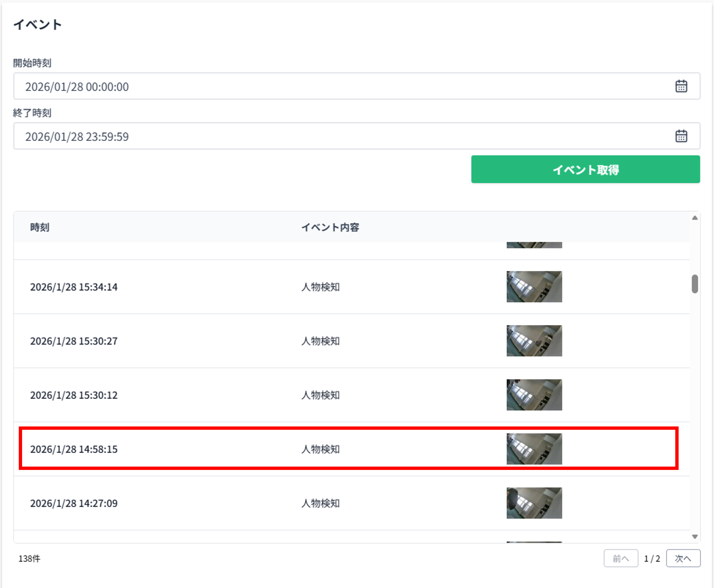This screenshot has width=714, height=588.
Task: Click scrollbar down arrow in event list
Action: 695,536
